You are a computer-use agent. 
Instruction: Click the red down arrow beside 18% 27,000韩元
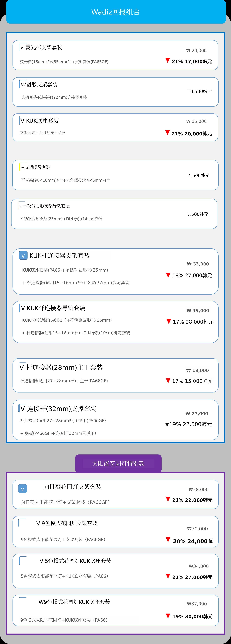[168, 275]
